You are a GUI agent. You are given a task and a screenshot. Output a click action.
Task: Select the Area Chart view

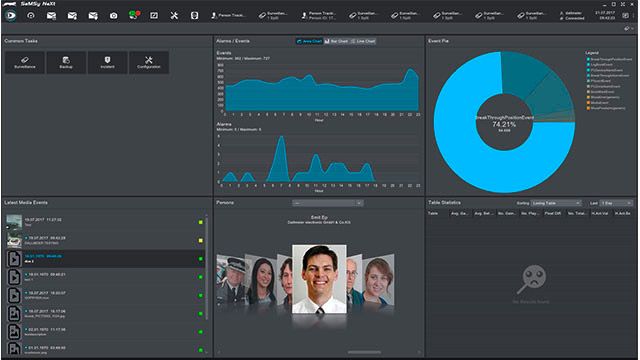tap(309, 41)
